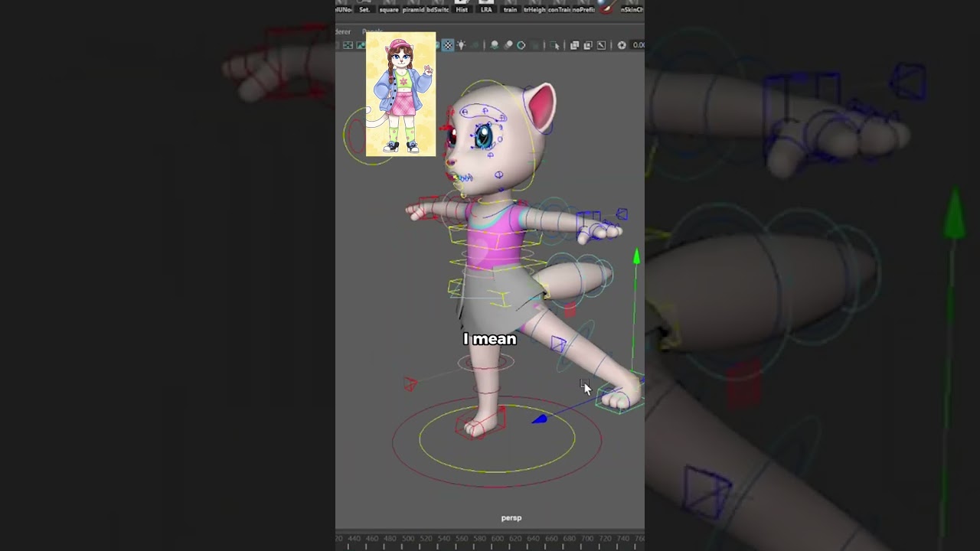Screen dimensions: 980x551
Task: Select the red knee pole vector control
Action: [x=410, y=383]
